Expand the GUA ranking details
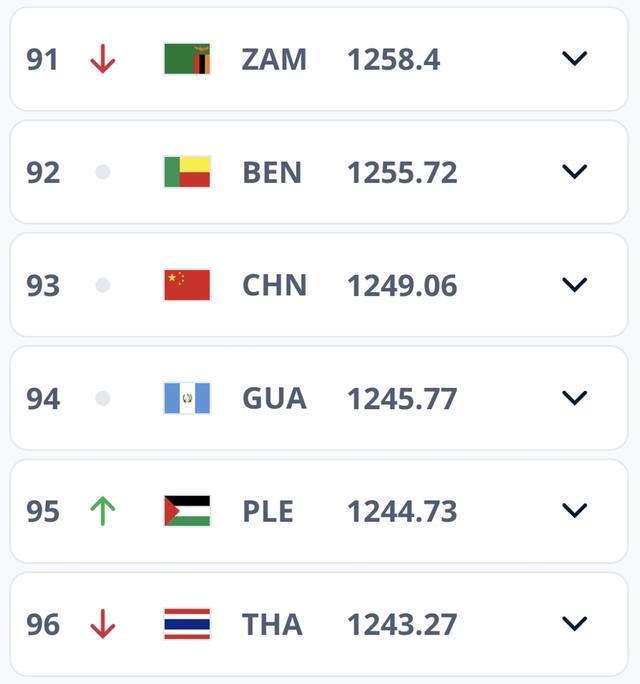This screenshot has height=684, width=640. pyautogui.click(x=574, y=398)
